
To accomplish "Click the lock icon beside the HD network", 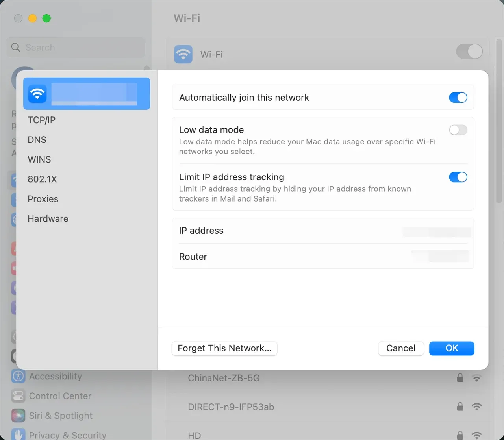I will click(x=460, y=435).
